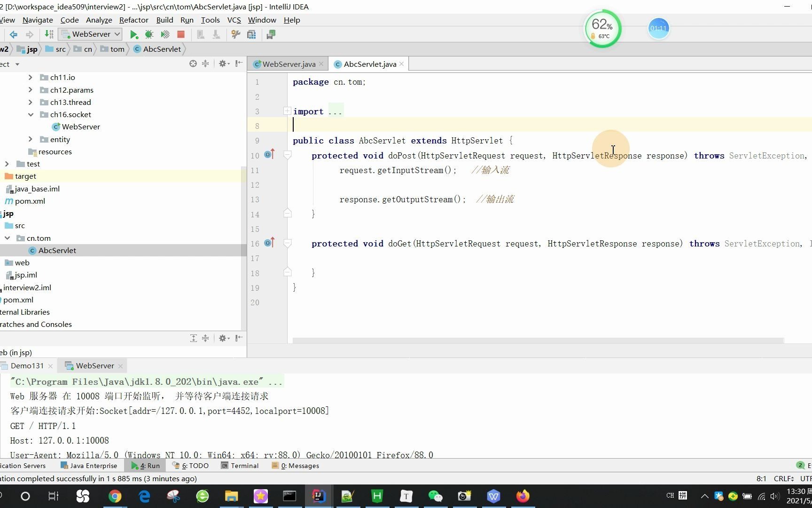Close the AbcServlet.java editor tab
Image resolution: width=812 pixels, height=508 pixels.
click(402, 64)
